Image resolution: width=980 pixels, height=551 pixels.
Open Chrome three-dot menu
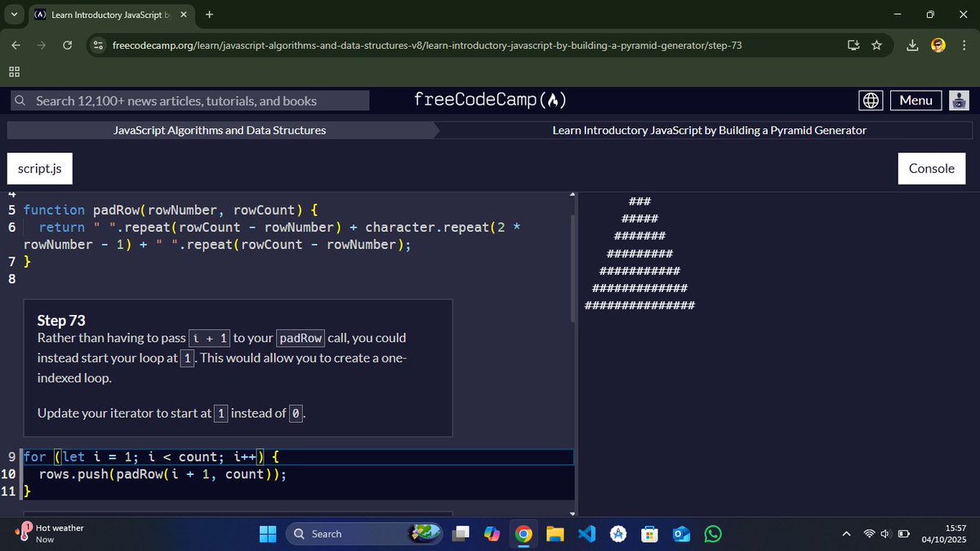pos(962,45)
